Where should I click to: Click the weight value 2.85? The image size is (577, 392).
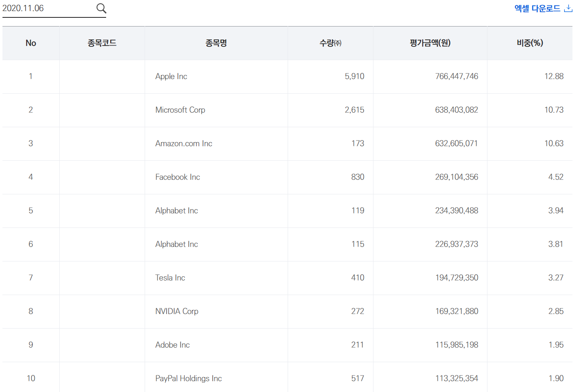click(556, 311)
